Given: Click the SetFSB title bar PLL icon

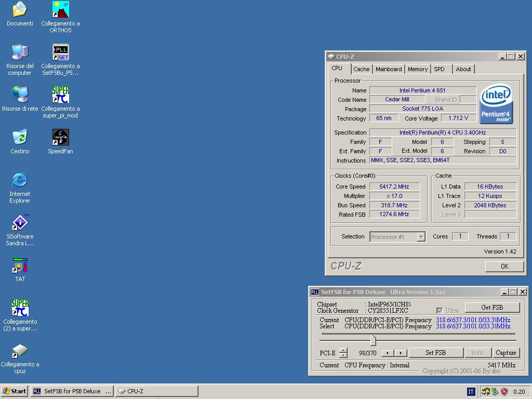Looking at the screenshot, I should [315, 292].
